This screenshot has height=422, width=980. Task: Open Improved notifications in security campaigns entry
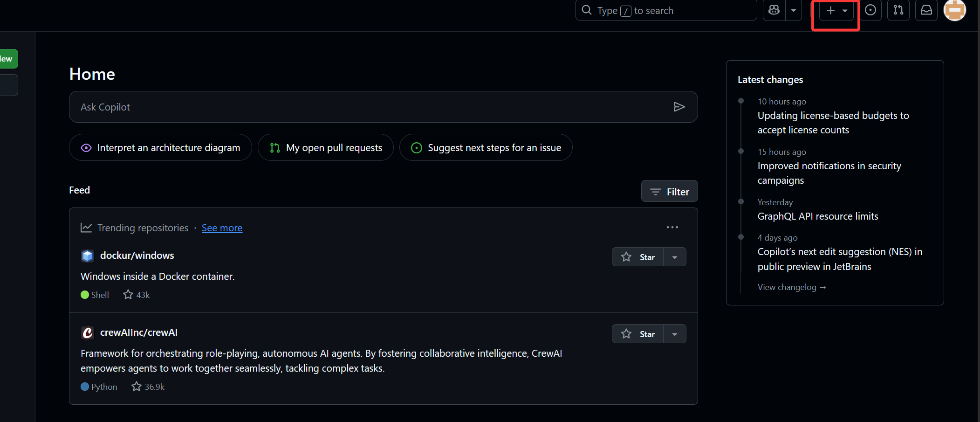pyautogui.click(x=829, y=173)
